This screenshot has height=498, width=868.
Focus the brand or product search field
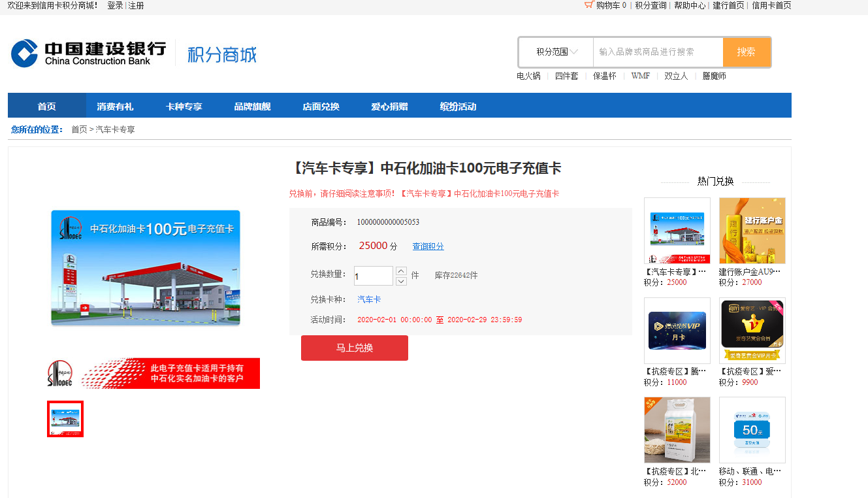[657, 52]
